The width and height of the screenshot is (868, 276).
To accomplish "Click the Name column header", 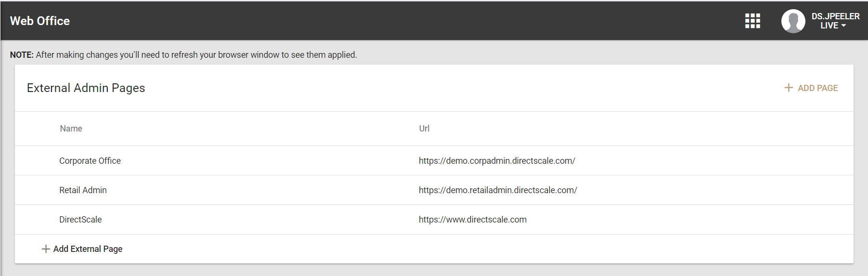I will (x=71, y=129).
